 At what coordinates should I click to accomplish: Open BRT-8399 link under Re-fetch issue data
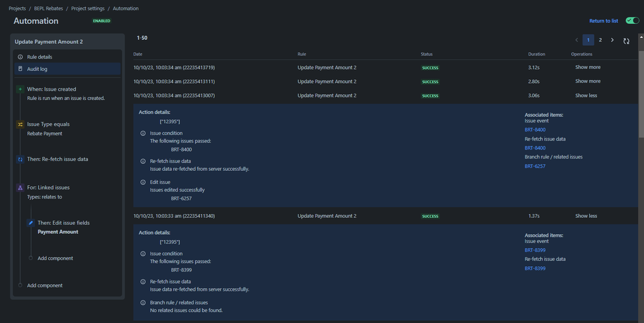point(535,268)
